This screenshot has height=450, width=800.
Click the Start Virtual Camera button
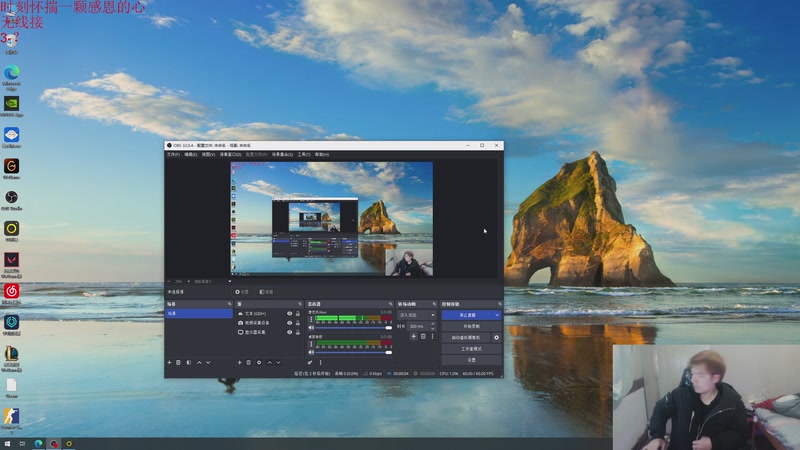pyautogui.click(x=466, y=337)
